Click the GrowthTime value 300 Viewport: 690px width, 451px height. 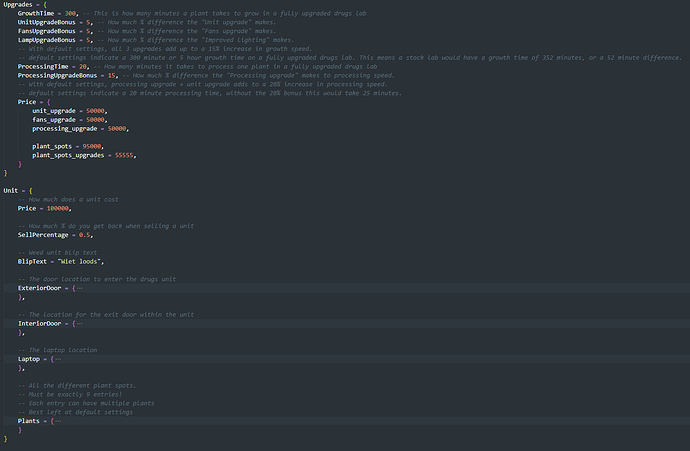pyautogui.click(x=71, y=12)
